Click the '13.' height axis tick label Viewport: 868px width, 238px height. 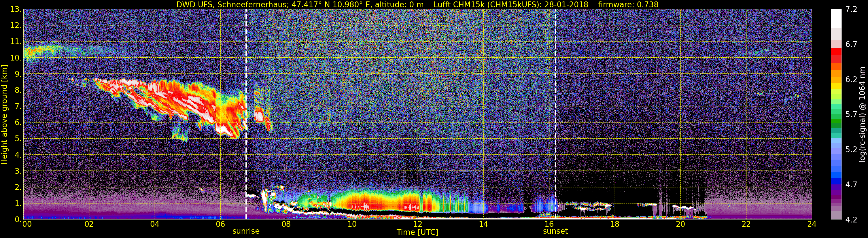point(16,10)
